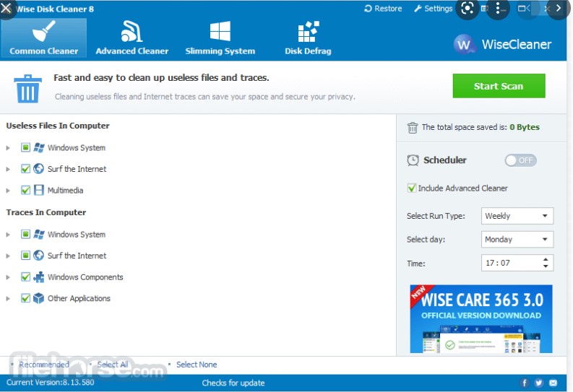Switch to the Disk Defrag tab

point(308,38)
